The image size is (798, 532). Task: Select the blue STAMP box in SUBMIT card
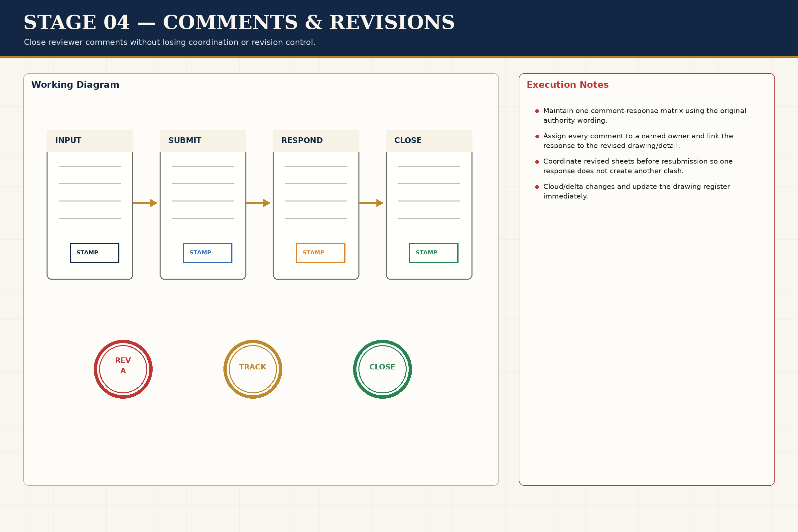coord(207,253)
